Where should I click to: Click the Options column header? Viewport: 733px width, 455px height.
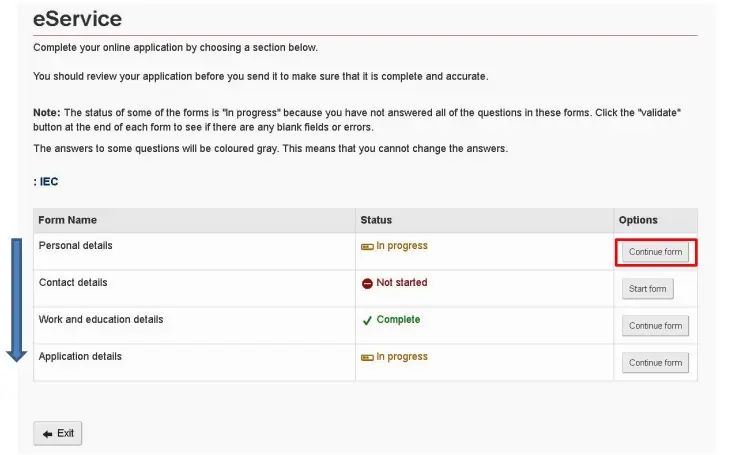638,220
